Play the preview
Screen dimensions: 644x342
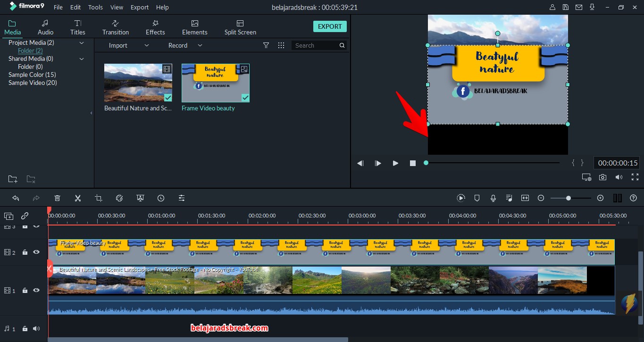pyautogui.click(x=395, y=163)
